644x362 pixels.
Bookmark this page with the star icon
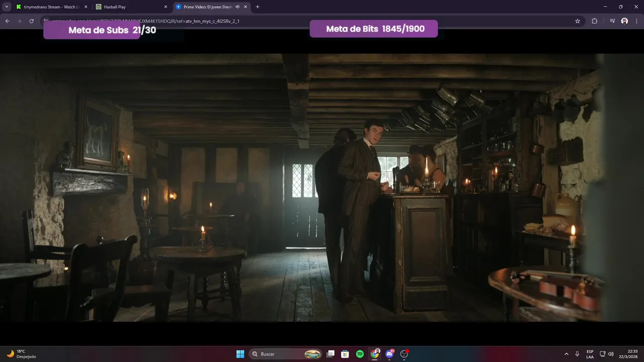(578, 21)
